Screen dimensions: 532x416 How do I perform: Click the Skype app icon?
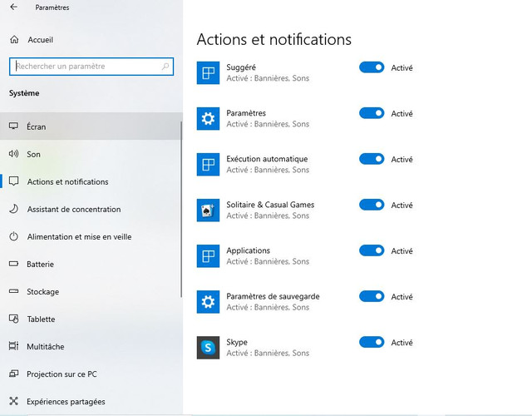pos(208,348)
